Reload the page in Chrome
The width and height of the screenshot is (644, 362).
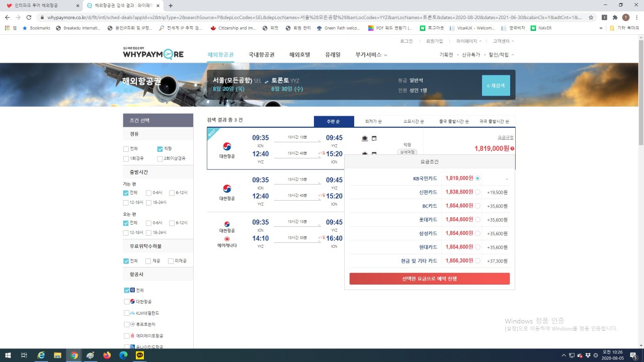[x=29, y=17]
